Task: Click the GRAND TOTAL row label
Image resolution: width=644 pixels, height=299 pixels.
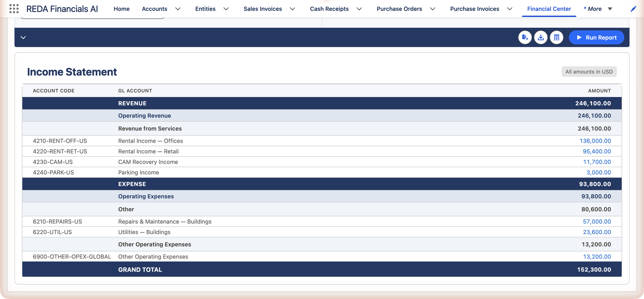Action: pos(140,270)
